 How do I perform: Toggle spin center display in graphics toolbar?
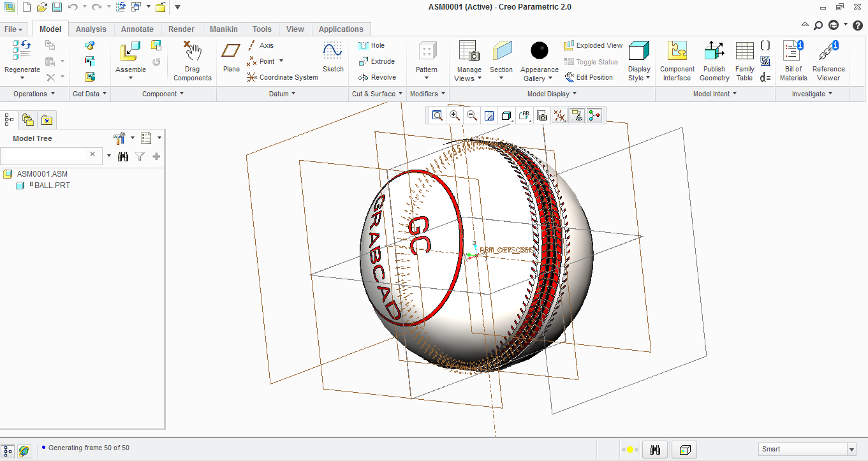coord(594,115)
